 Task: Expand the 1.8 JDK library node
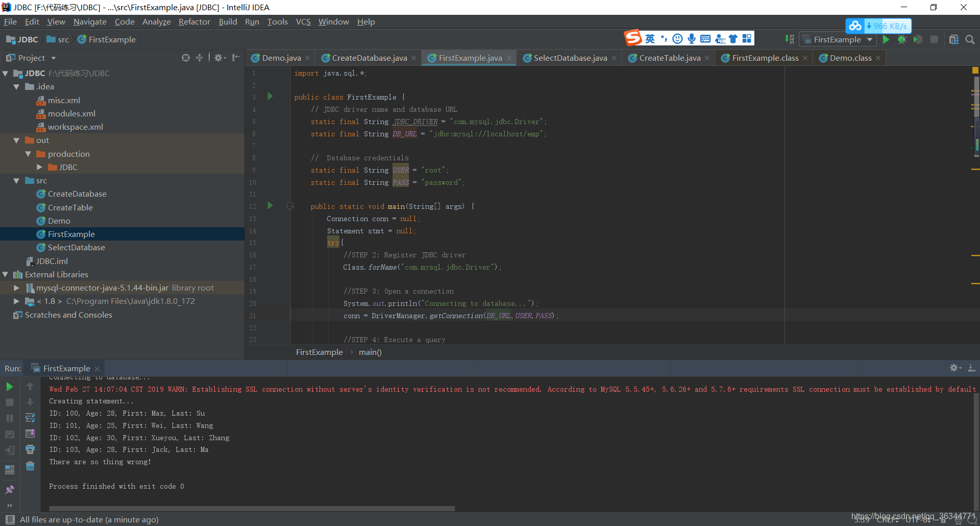tap(17, 301)
